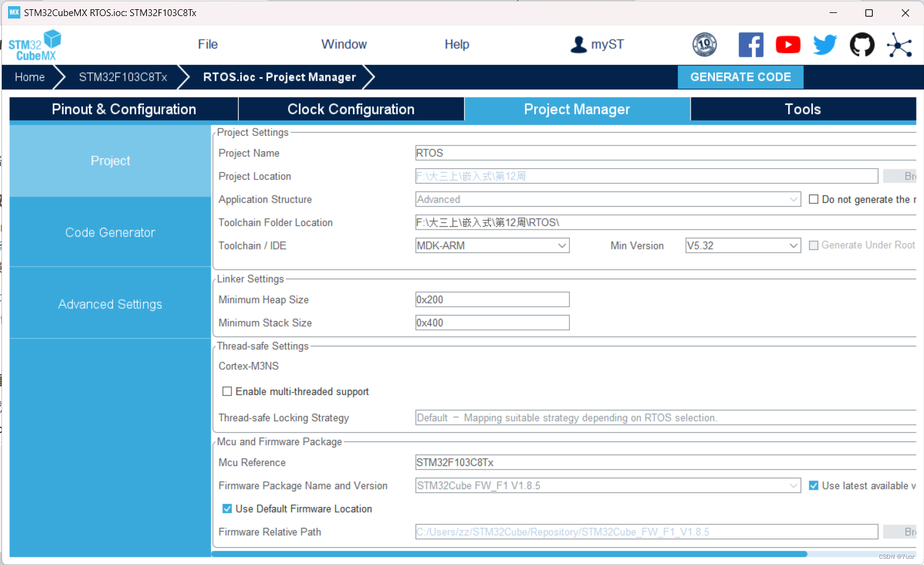Switch to Pinout & Configuration tab

[124, 109]
